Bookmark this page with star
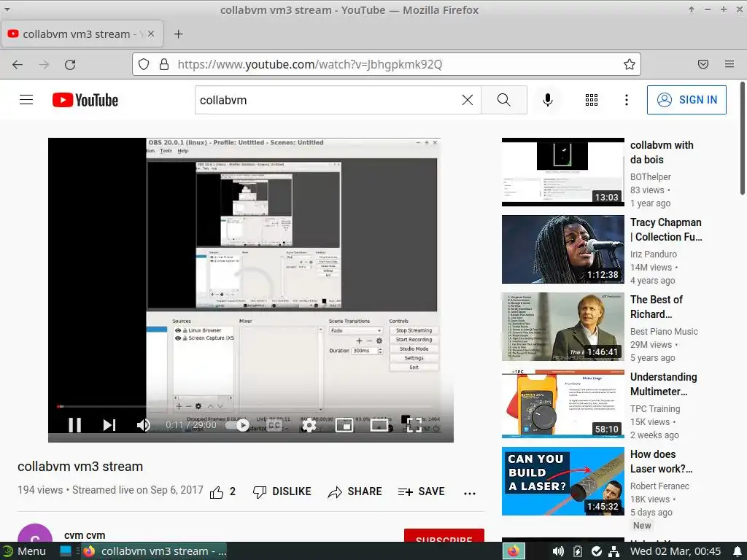 pyautogui.click(x=630, y=64)
